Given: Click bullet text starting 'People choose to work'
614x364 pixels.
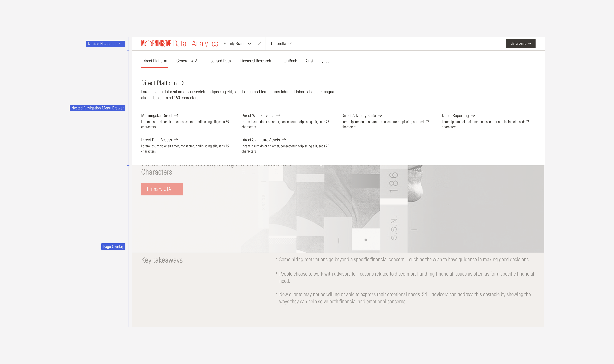Looking at the screenshot, I should pos(406,277).
